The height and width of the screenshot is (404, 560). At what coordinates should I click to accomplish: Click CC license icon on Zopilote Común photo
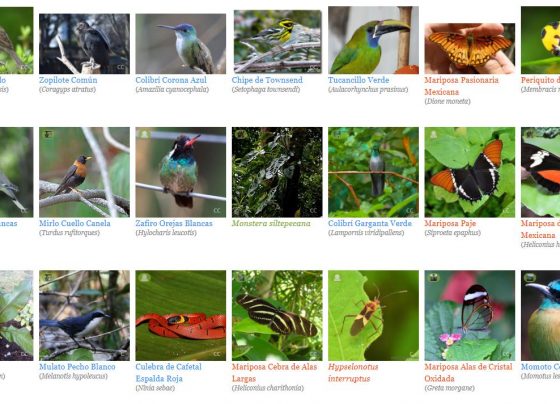(120, 67)
